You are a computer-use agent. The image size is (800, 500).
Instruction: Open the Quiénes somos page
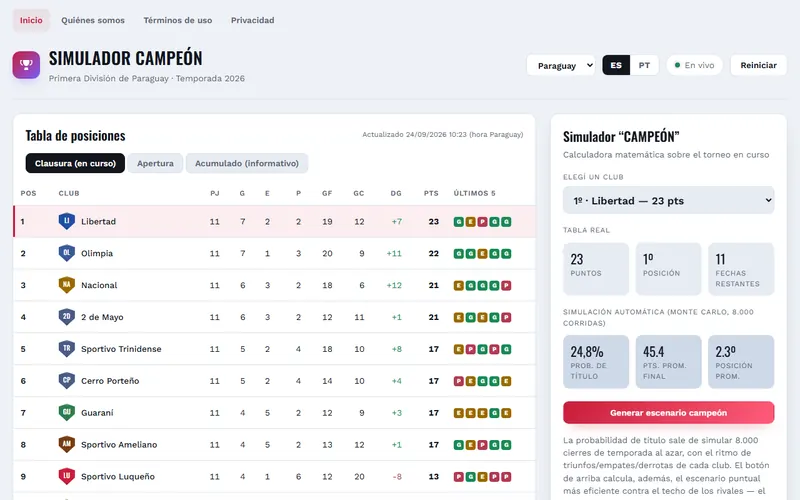(93, 20)
